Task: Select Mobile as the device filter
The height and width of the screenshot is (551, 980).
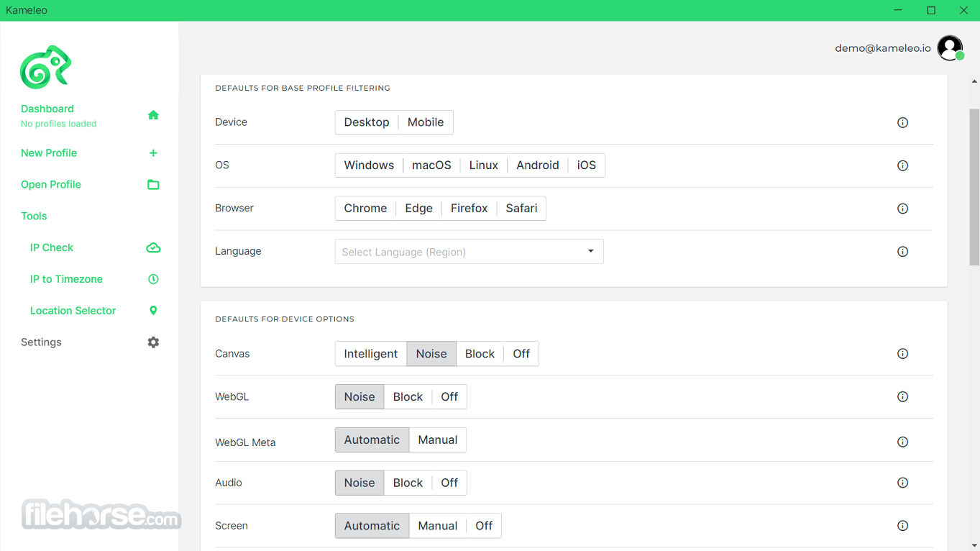Action: pyautogui.click(x=426, y=122)
